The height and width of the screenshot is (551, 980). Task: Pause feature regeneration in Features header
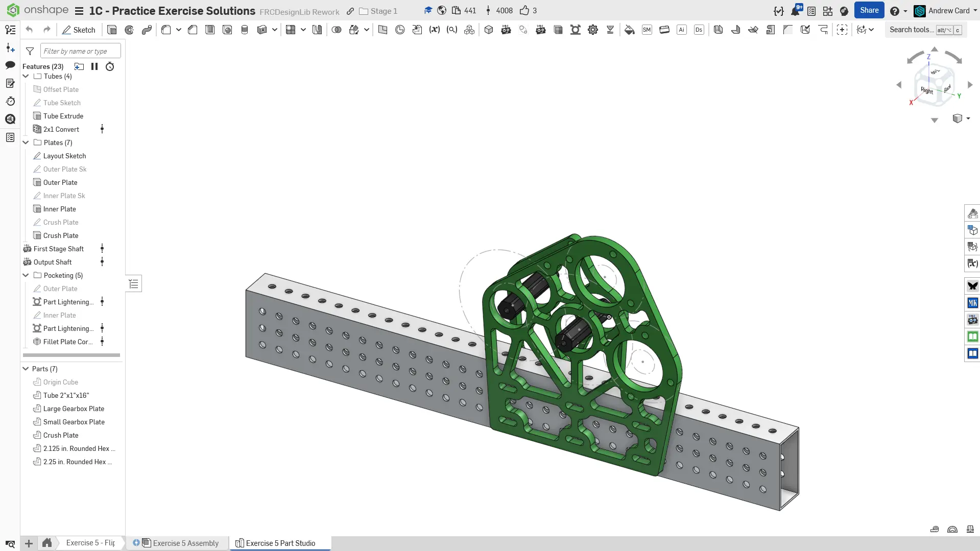[x=94, y=66]
